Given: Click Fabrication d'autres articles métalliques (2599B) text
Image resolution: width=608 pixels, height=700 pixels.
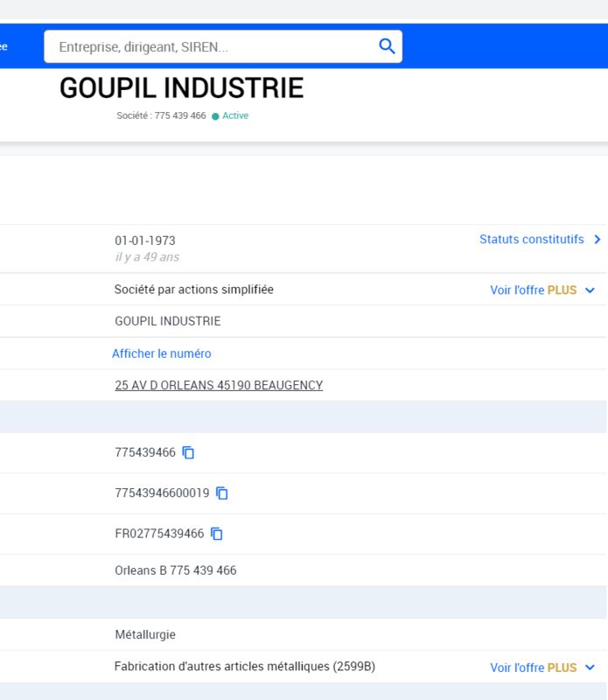Looking at the screenshot, I should click(245, 667).
